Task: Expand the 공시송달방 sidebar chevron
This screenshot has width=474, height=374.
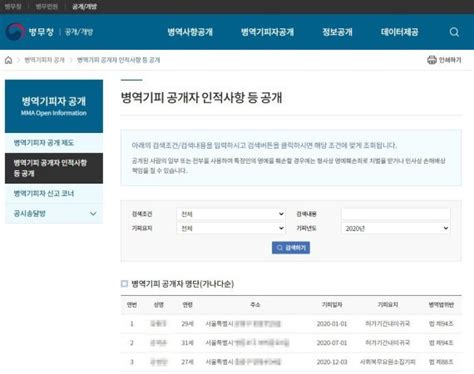Action: [x=93, y=214]
